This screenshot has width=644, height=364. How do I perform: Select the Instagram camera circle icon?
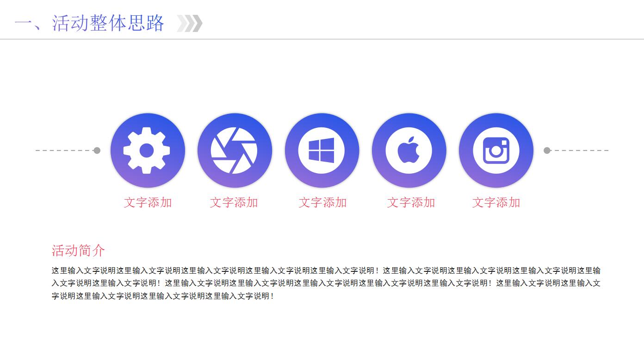click(x=496, y=150)
